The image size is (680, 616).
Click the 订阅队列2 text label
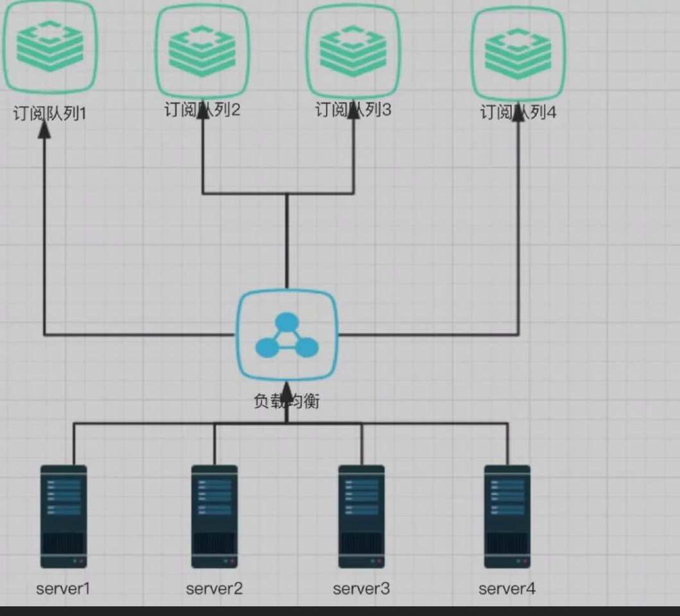click(x=202, y=110)
